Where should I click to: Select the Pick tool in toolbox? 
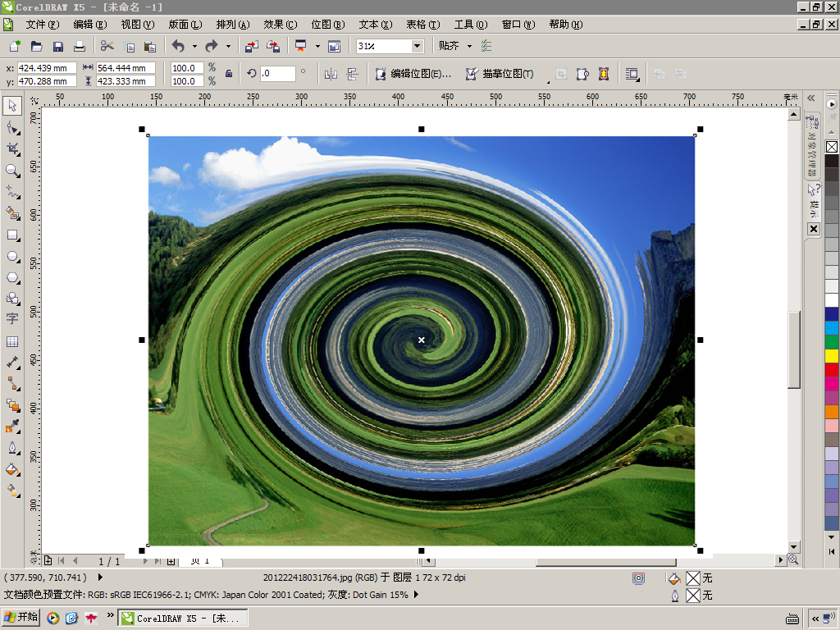12,106
